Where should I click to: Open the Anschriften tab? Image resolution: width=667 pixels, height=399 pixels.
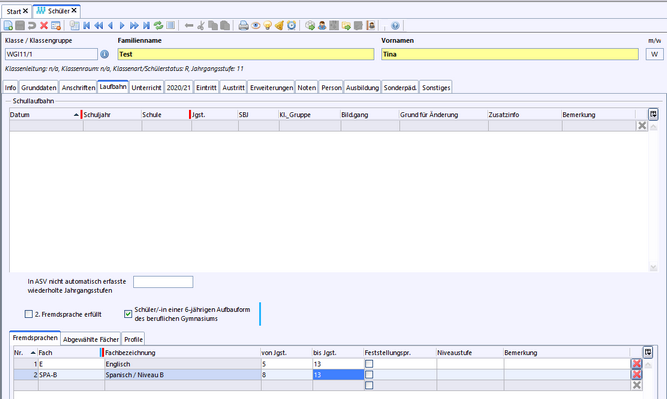[78, 88]
